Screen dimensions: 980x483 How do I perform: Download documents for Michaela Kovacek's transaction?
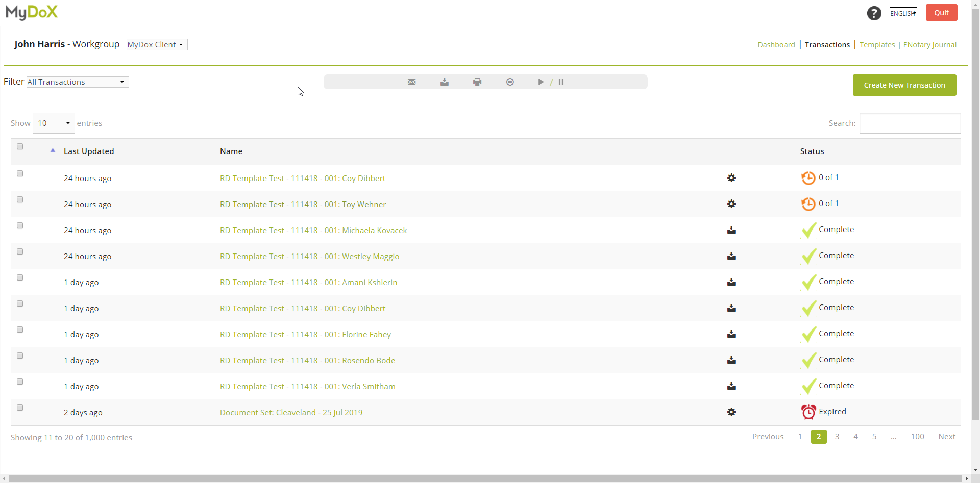coord(731,230)
